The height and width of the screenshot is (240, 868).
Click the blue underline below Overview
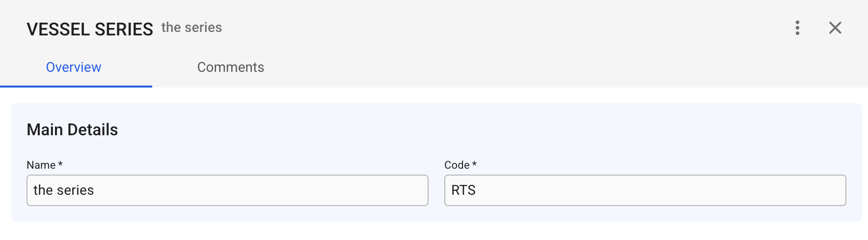click(76, 87)
